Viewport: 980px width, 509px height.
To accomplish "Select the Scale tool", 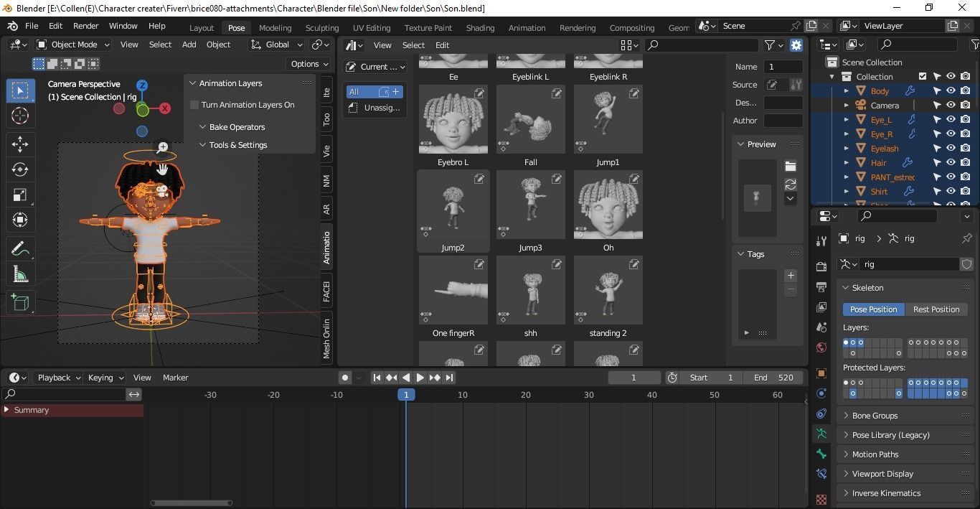I will pyautogui.click(x=20, y=195).
